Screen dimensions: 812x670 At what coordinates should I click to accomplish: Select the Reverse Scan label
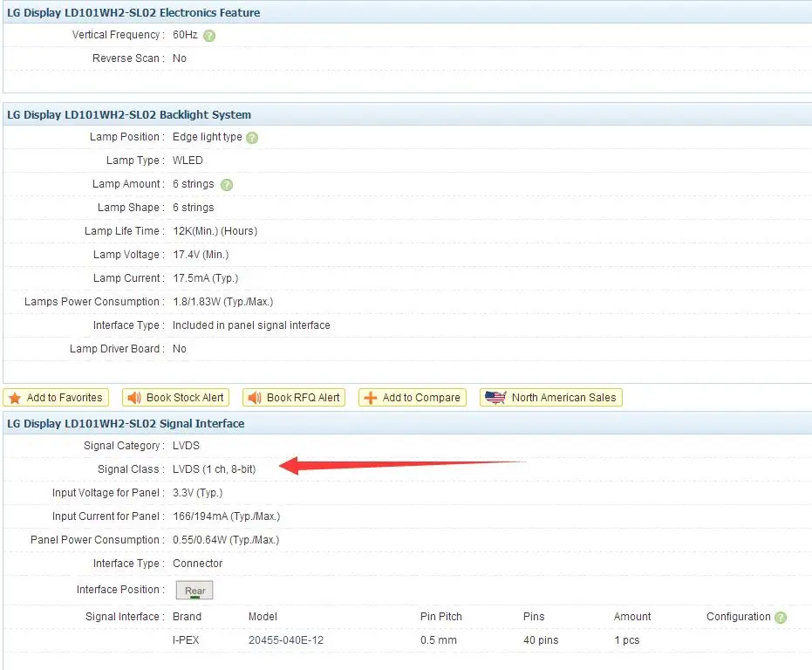(x=128, y=58)
